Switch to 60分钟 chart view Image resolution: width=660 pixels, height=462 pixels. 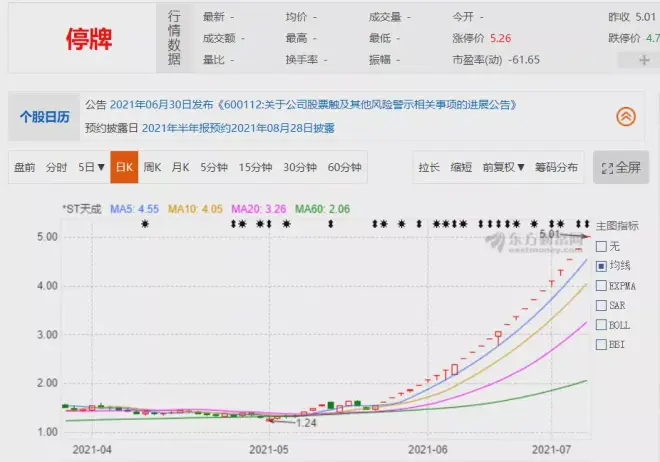point(344,167)
